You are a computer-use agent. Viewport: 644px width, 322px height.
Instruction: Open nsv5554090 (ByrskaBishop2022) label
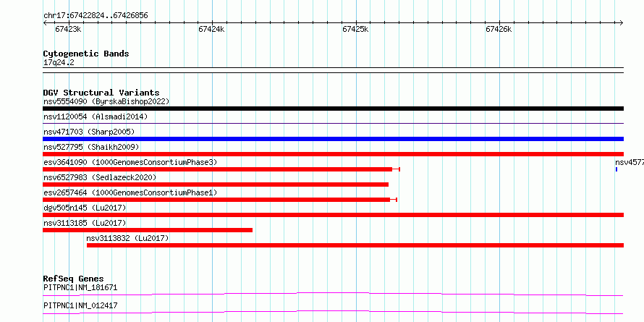point(106,101)
